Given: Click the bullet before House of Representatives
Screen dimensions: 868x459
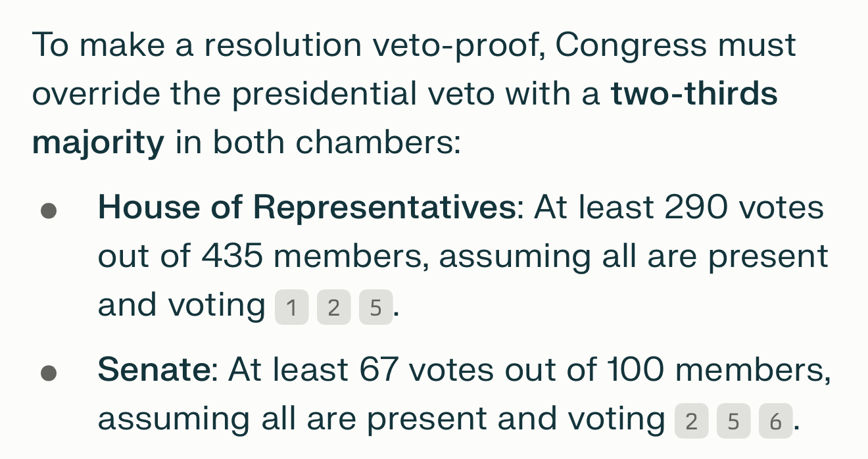Looking at the screenshot, I should [48, 211].
